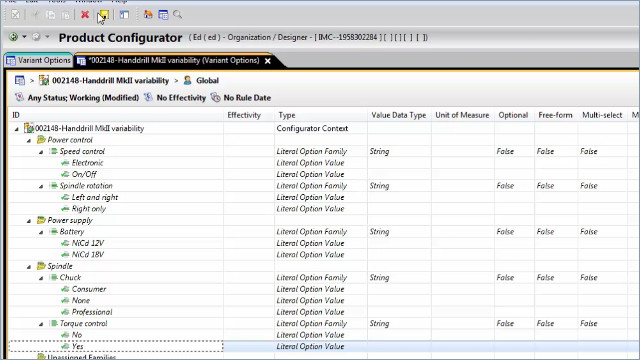Click the No Rule Date icon
640x360 pixels.
click(216, 98)
